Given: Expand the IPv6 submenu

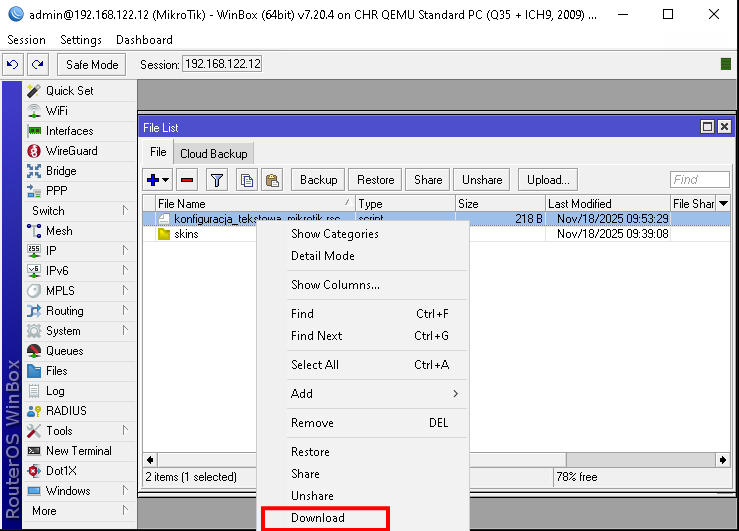Looking at the screenshot, I should pos(79,271).
